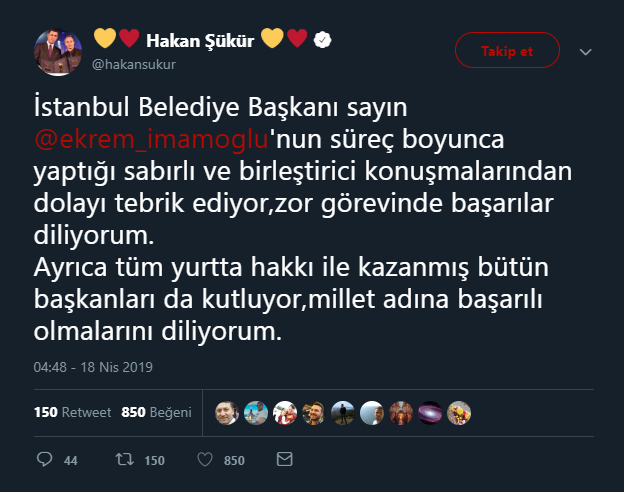Open the smiling bearded man liker avatar
The width and height of the screenshot is (624, 492).
(x=314, y=412)
